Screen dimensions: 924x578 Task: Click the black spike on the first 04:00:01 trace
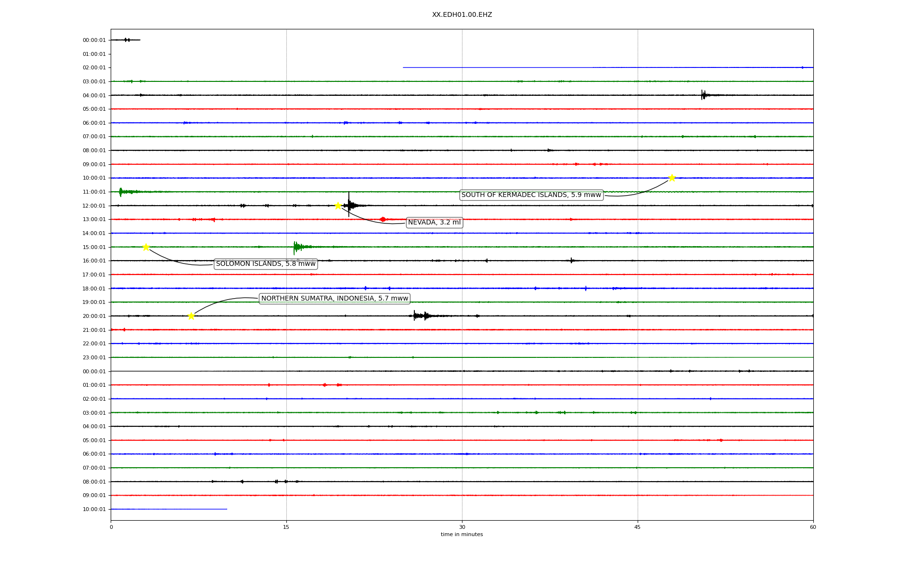tap(703, 95)
